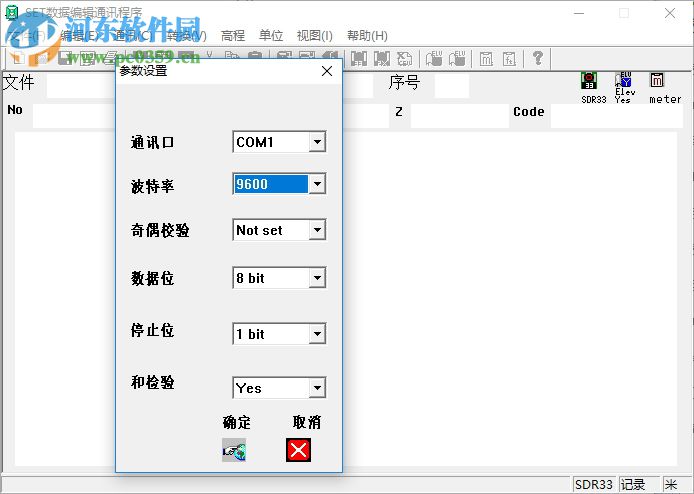Open the 奇偶校验 Not set dropdown
This screenshot has height=494, width=694.
(x=317, y=230)
